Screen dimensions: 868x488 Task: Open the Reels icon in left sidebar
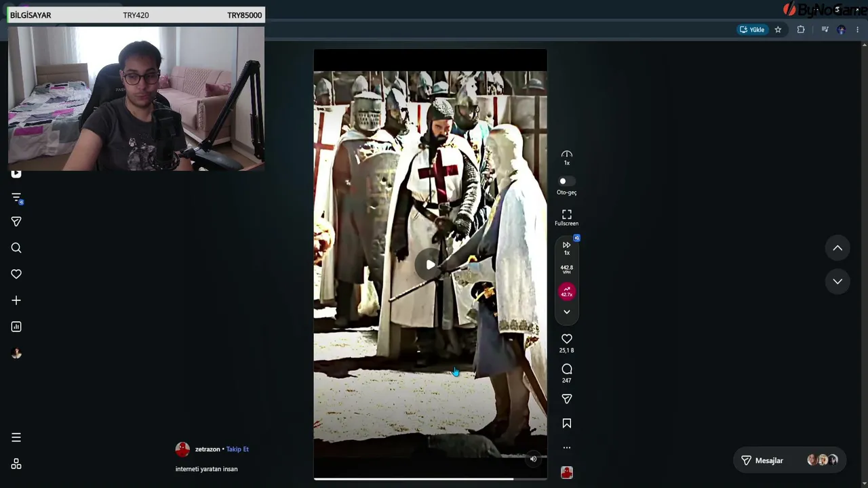16,174
